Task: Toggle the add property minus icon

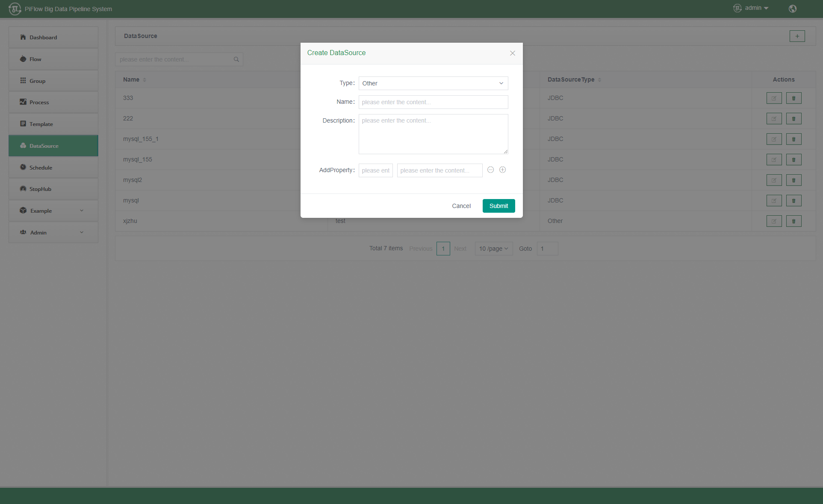Action: pyautogui.click(x=490, y=170)
